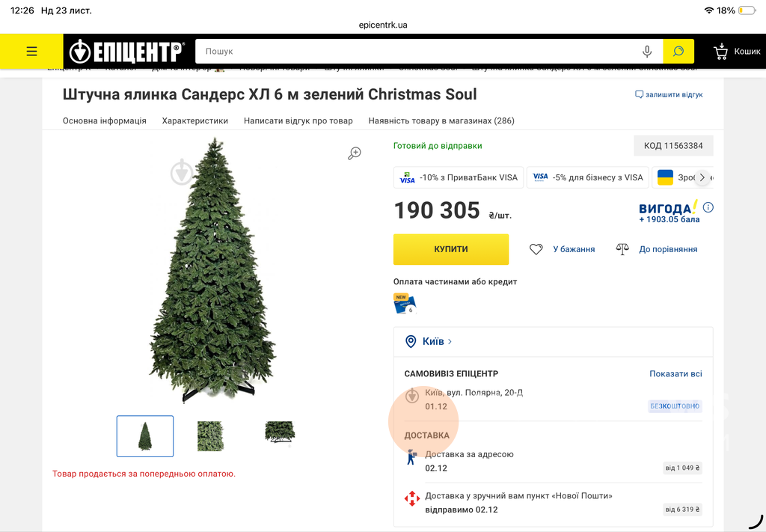
Task: Open the Наявність товару в магазинах tab
Action: [x=441, y=120]
